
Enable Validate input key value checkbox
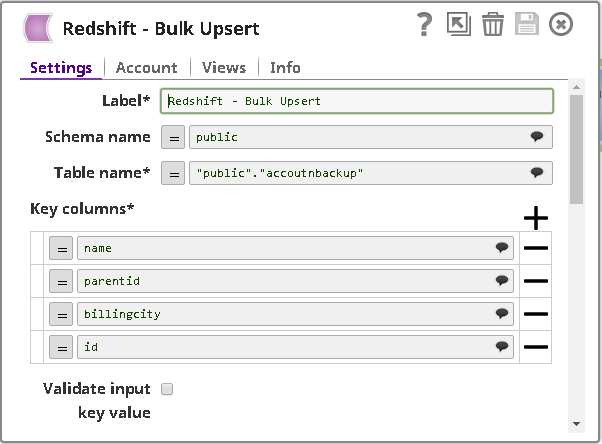point(167,389)
